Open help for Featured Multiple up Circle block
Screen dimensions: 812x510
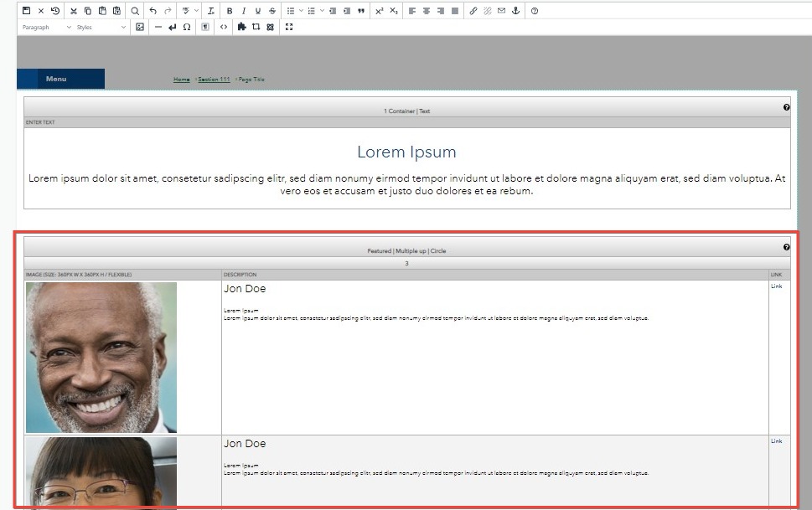point(787,247)
